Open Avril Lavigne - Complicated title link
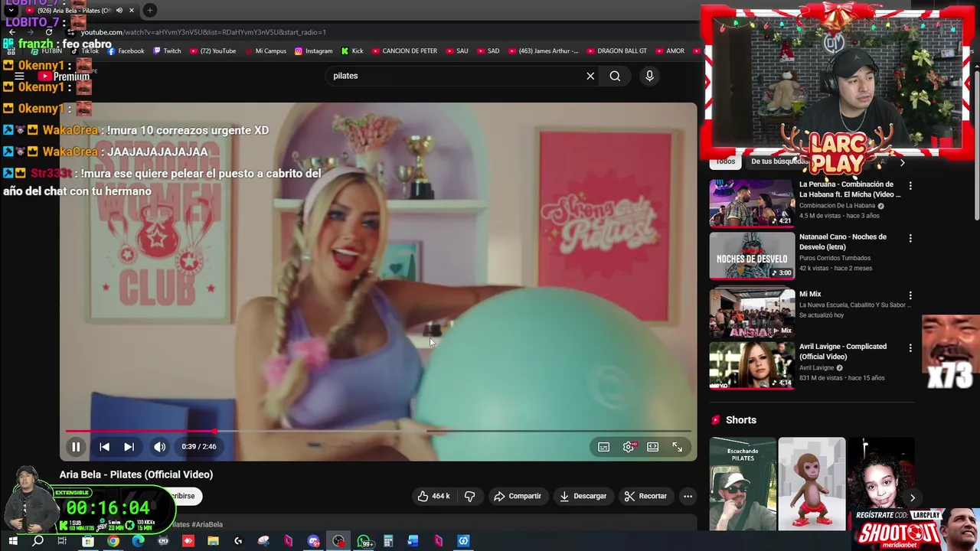 click(843, 351)
